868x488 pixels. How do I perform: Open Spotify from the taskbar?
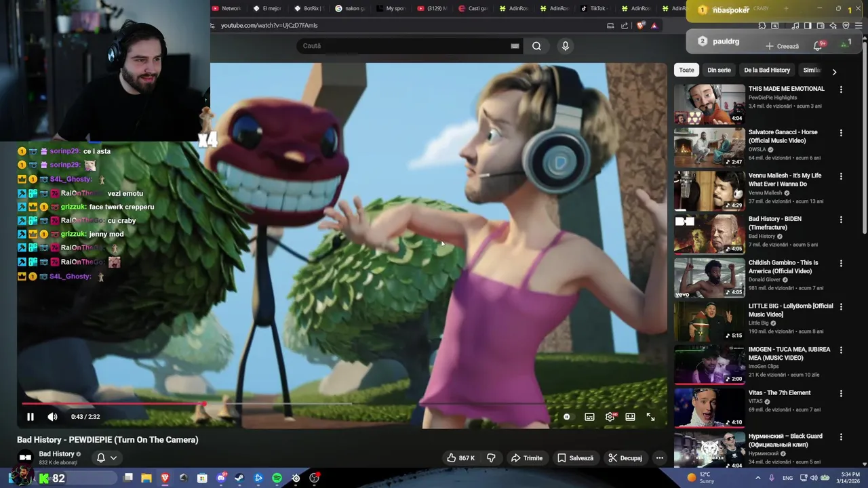point(277,478)
